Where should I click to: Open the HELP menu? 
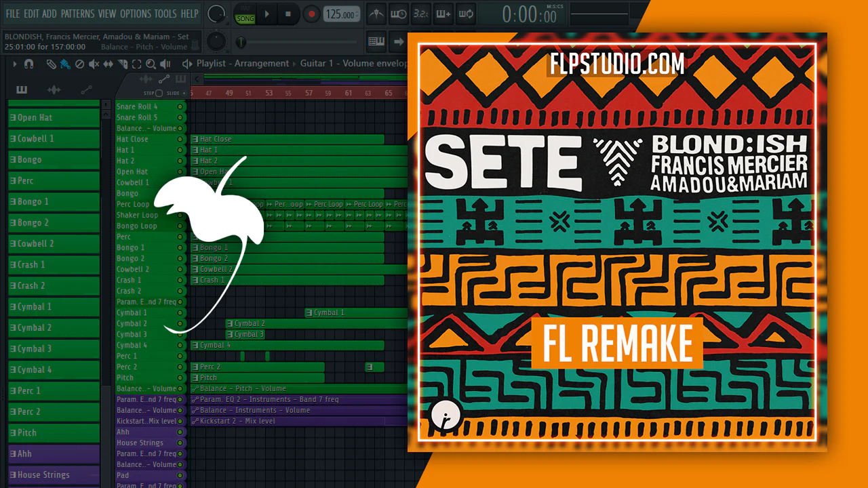point(190,14)
